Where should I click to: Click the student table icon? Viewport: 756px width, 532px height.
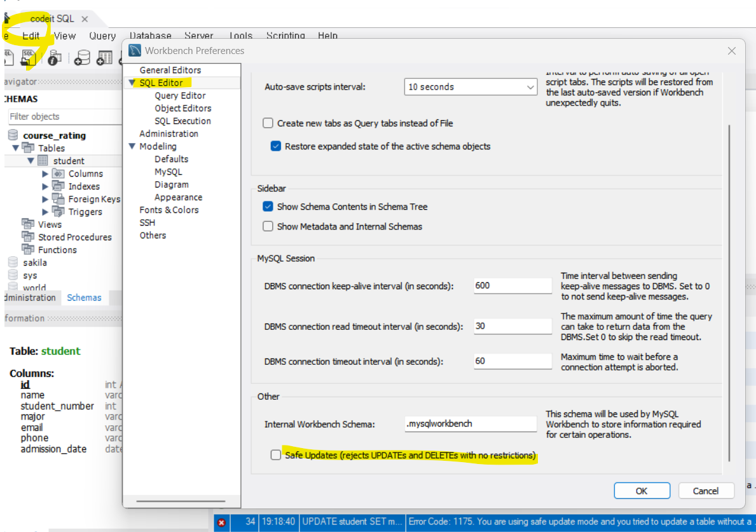coord(43,160)
